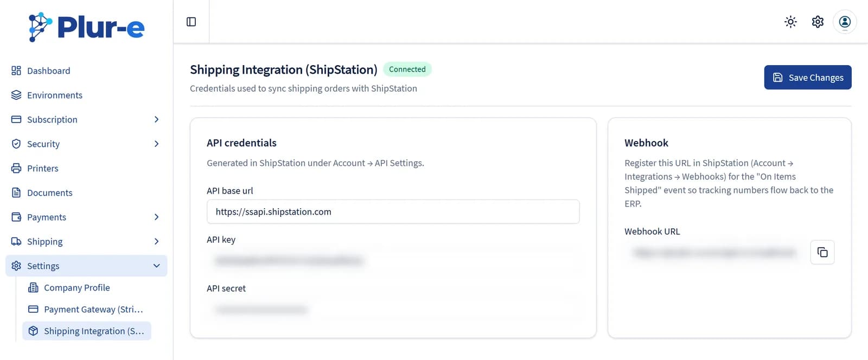This screenshot has height=360, width=868.
Task: Click the Plur-e logo
Action: (x=87, y=27)
